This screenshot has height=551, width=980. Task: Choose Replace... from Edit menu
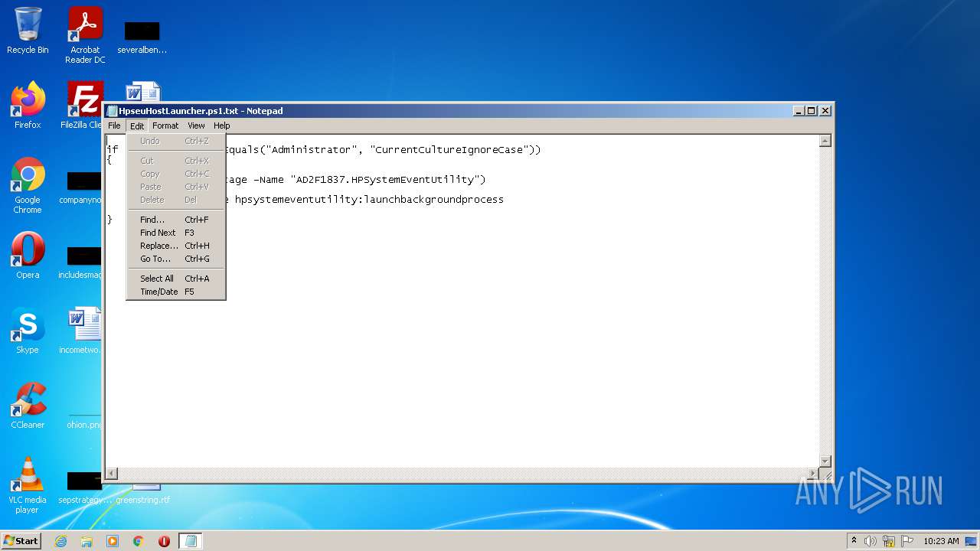coord(175,246)
